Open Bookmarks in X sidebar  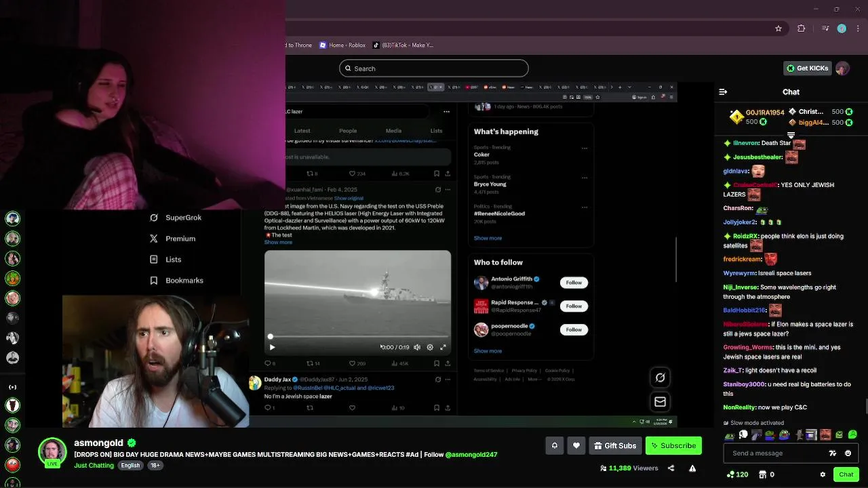coord(176,281)
